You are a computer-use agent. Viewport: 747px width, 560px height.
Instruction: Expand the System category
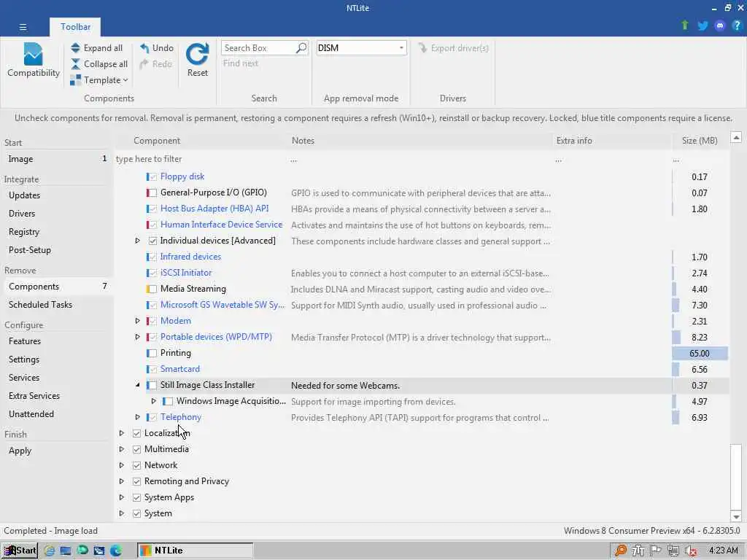[x=122, y=513]
